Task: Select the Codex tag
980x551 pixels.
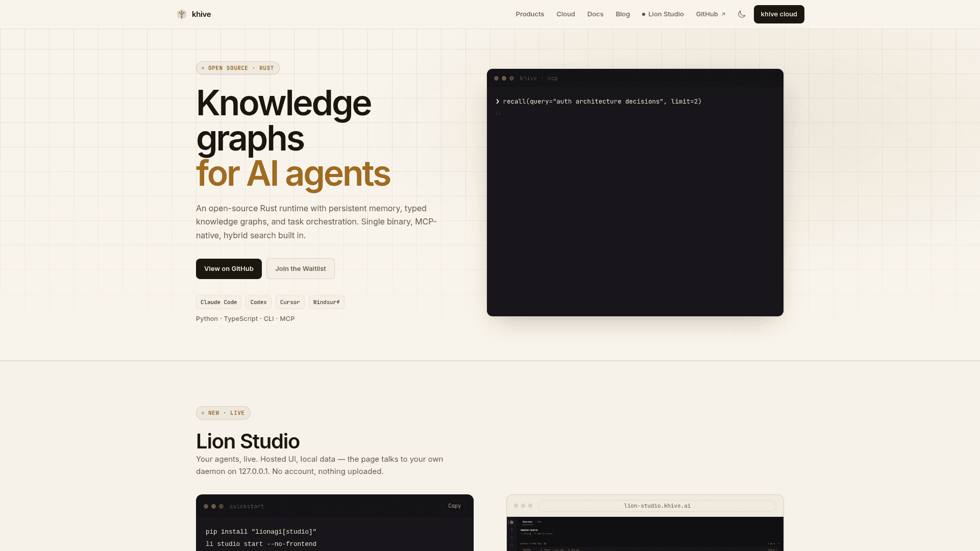Action: click(x=258, y=303)
